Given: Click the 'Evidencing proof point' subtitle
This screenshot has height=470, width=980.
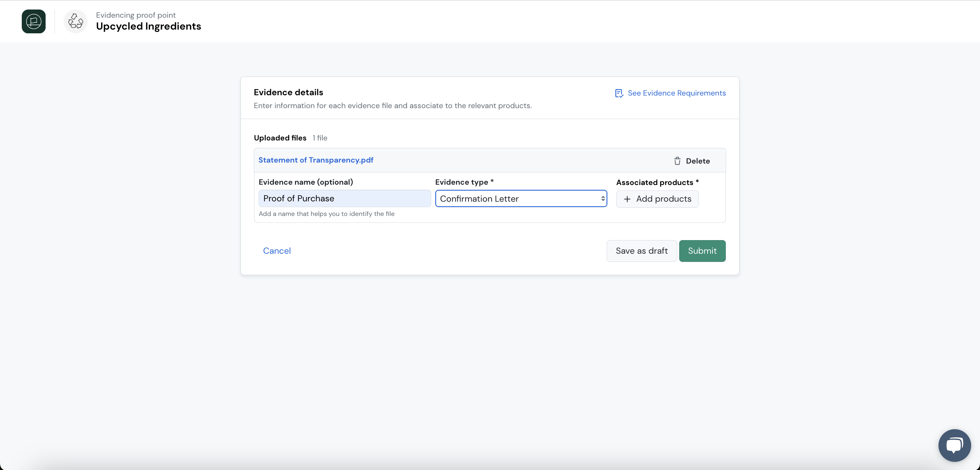Looking at the screenshot, I should click(x=136, y=15).
